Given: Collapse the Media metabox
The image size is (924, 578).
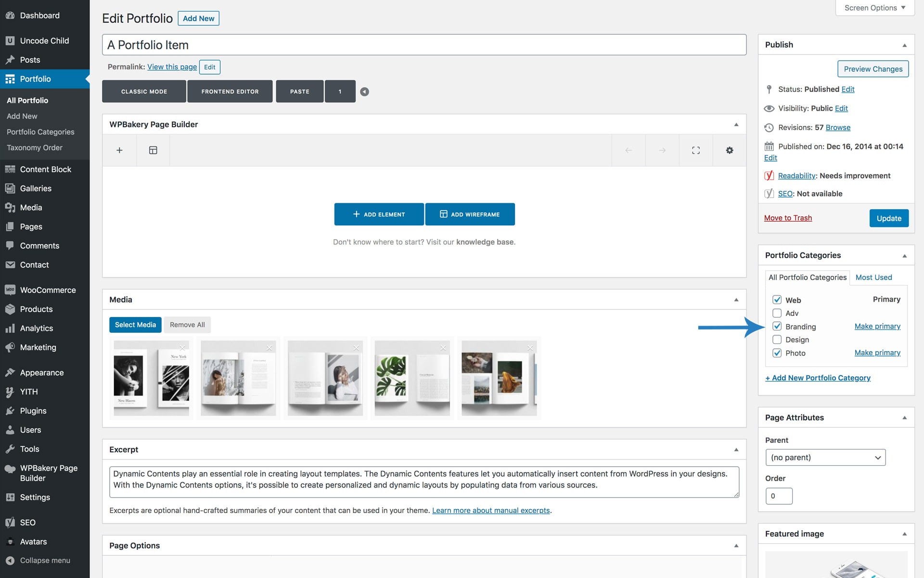Looking at the screenshot, I should [x=736, y=300].
